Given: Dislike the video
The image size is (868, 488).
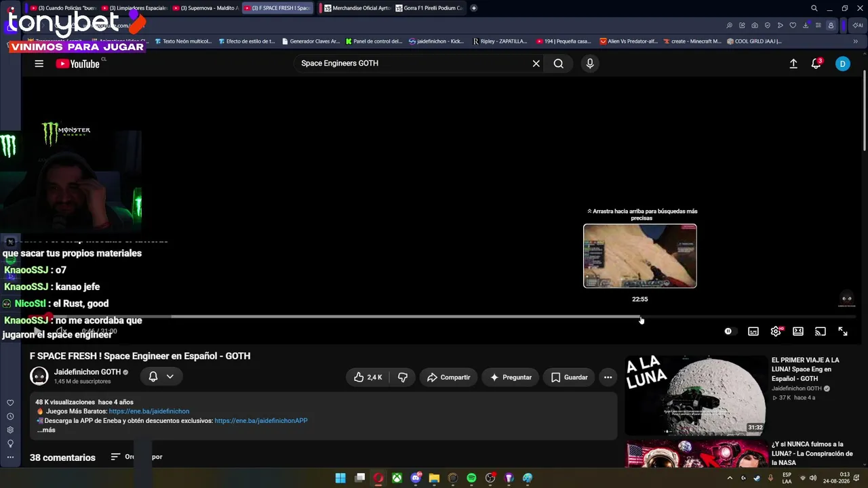Looking at the screenshot, I should [403, 378].
